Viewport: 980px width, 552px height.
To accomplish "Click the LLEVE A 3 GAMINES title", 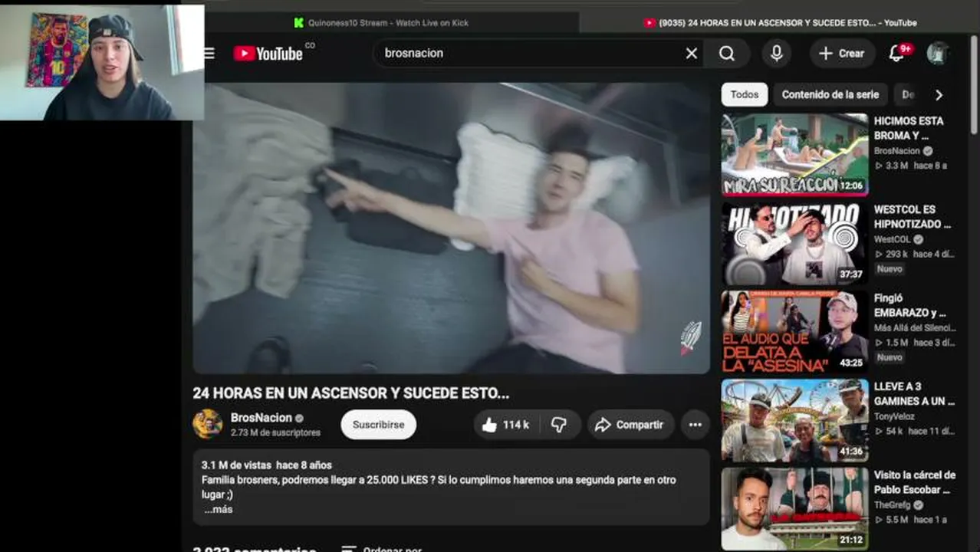I will click(x=914, y=393).
